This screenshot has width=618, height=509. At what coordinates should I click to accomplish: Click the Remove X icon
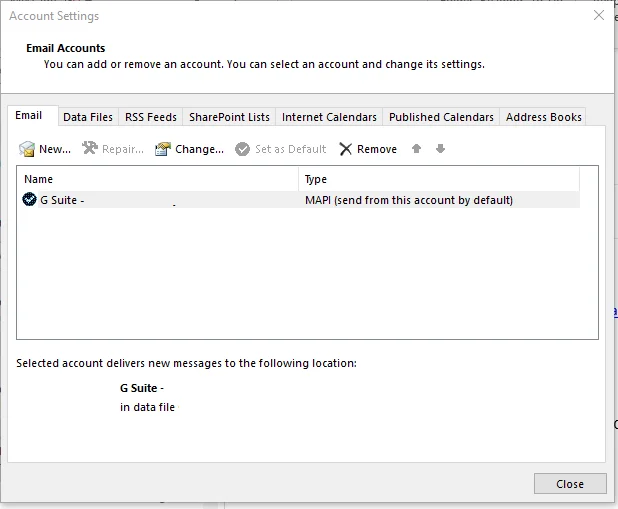point(346,149)
